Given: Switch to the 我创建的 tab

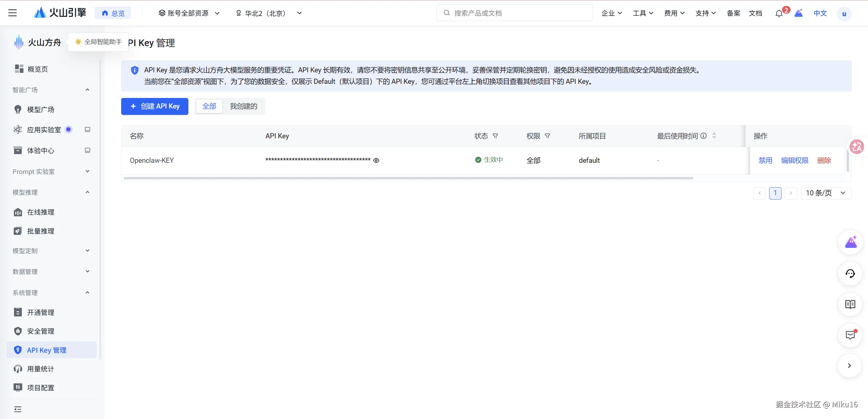Looking at the screenshot, I should (x=243, y=106).
